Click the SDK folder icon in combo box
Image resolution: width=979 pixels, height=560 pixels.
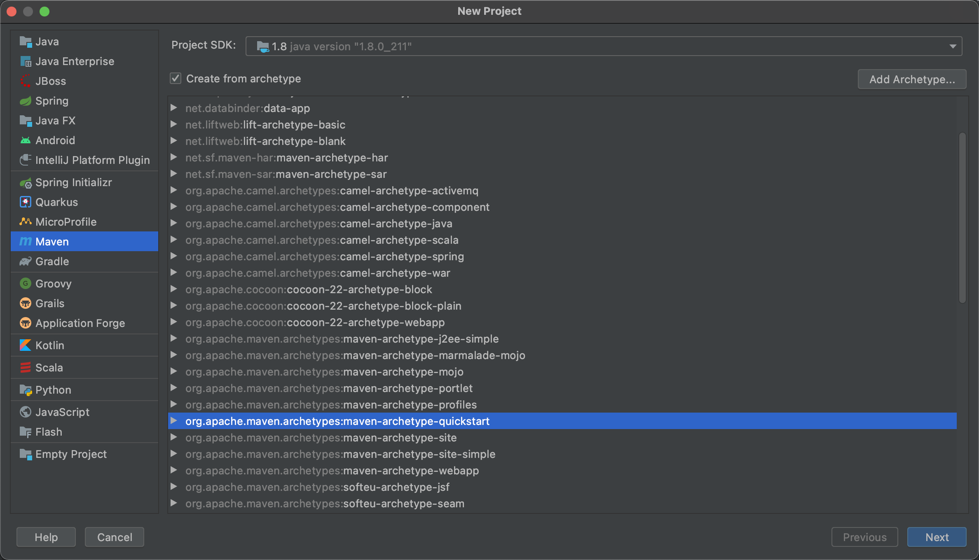pos(262,47)
